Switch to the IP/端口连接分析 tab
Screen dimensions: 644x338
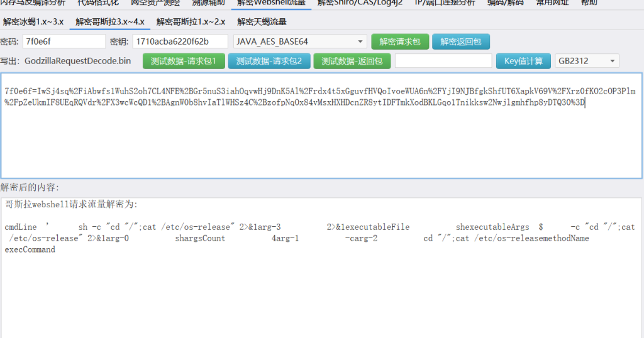point(444,3)
